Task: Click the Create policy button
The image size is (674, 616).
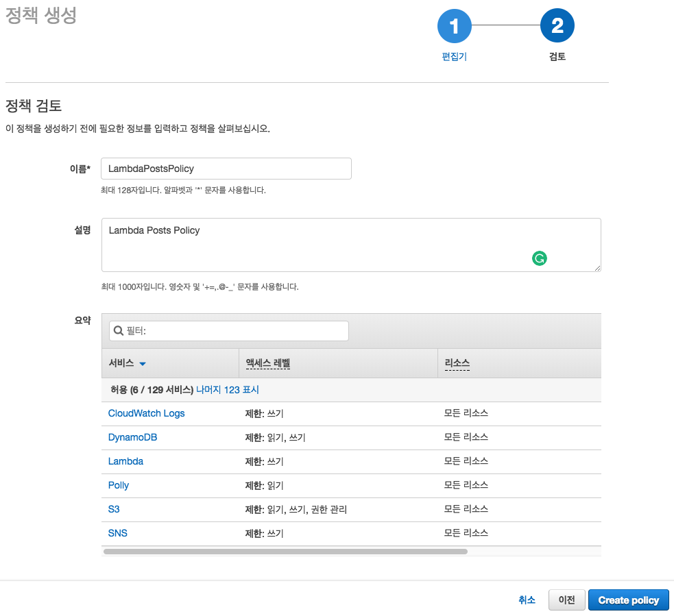Action: coord(629,600)
